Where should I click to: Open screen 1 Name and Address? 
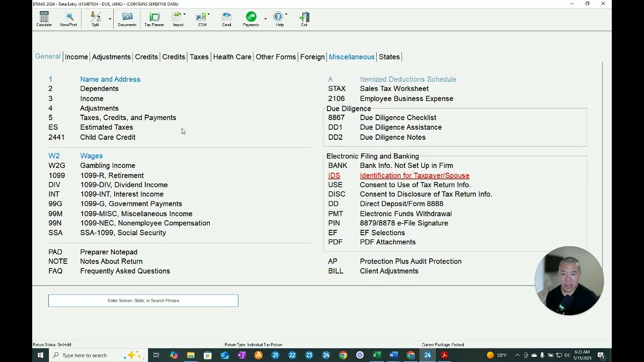110,79
